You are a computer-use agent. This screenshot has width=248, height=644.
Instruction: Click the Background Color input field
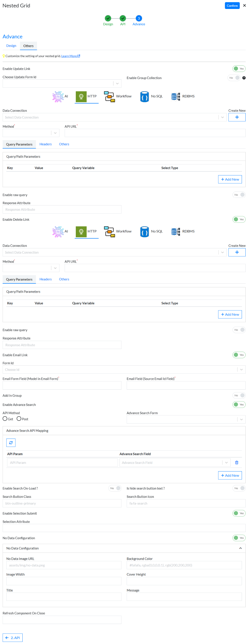click(184, 565)
